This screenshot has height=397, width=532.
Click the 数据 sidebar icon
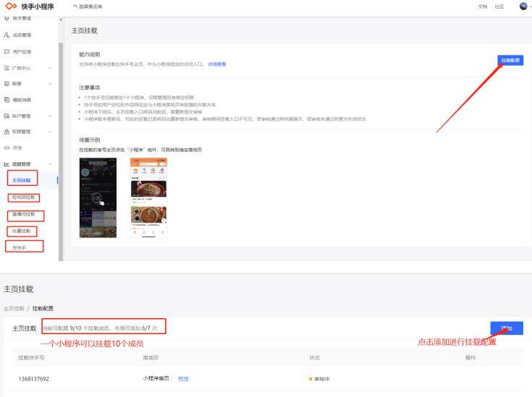pos(7,83)
